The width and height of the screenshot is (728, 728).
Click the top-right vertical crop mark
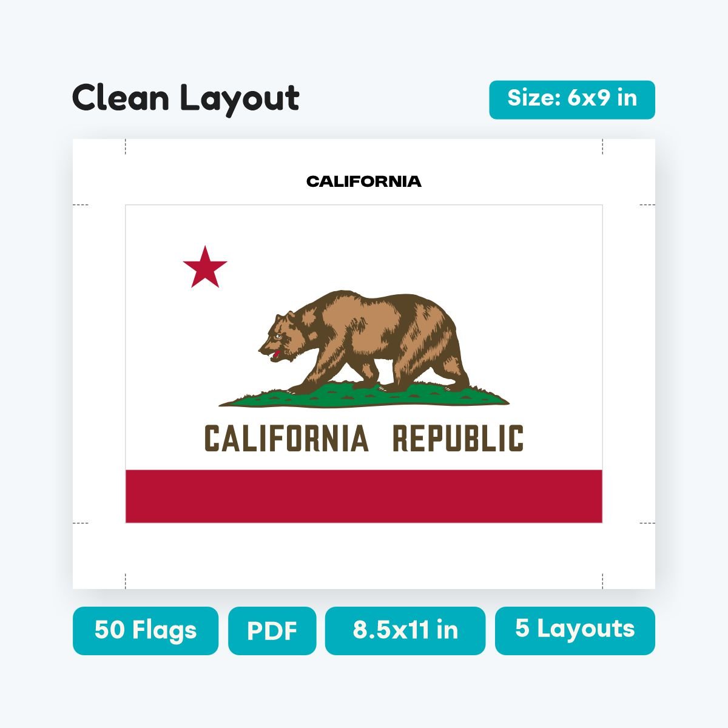[602, 147]
